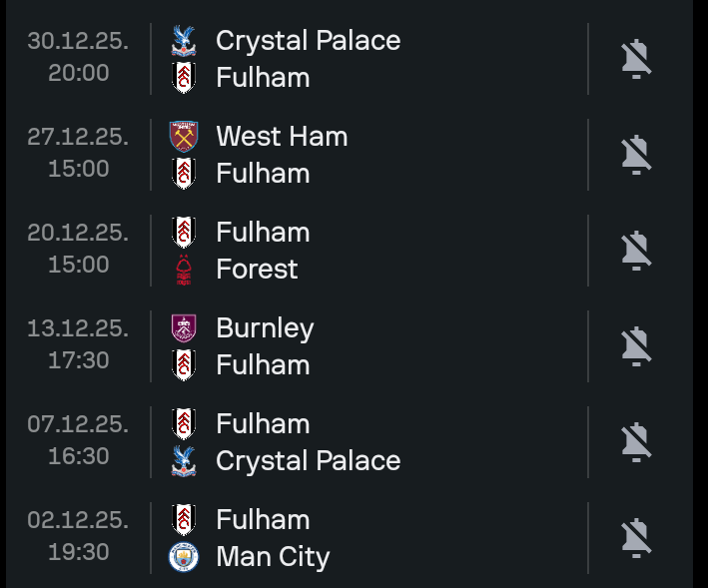
Task: Enable alerts for Fulham vs Man City
Action: [x=636, y=538]
